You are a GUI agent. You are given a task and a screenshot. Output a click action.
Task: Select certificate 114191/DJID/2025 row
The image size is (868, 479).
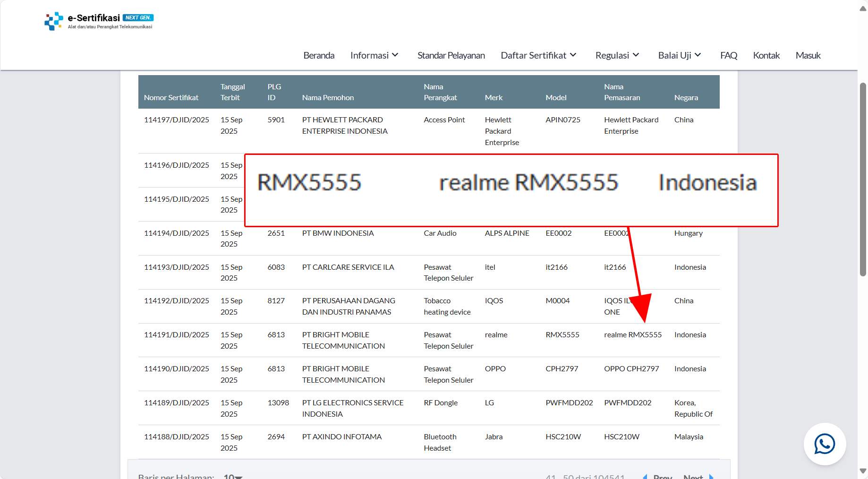[x=176, y=335]
